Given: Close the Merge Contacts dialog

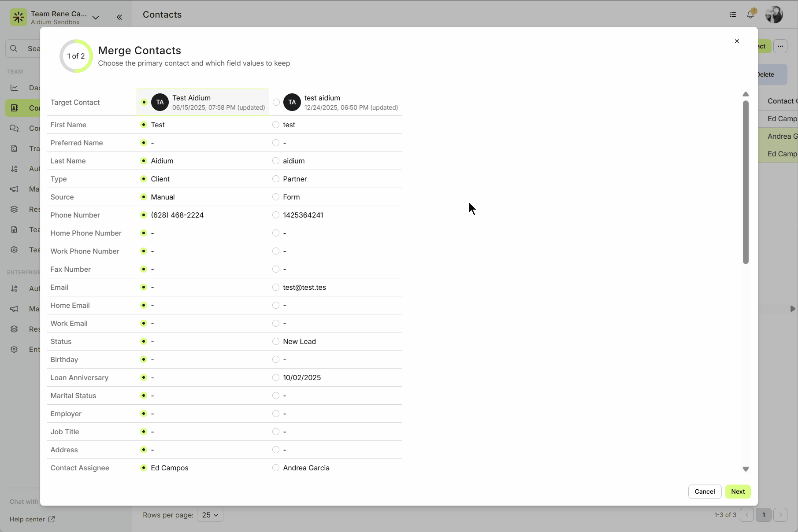Looking at the screenshot, I should (x=737, y=41).
